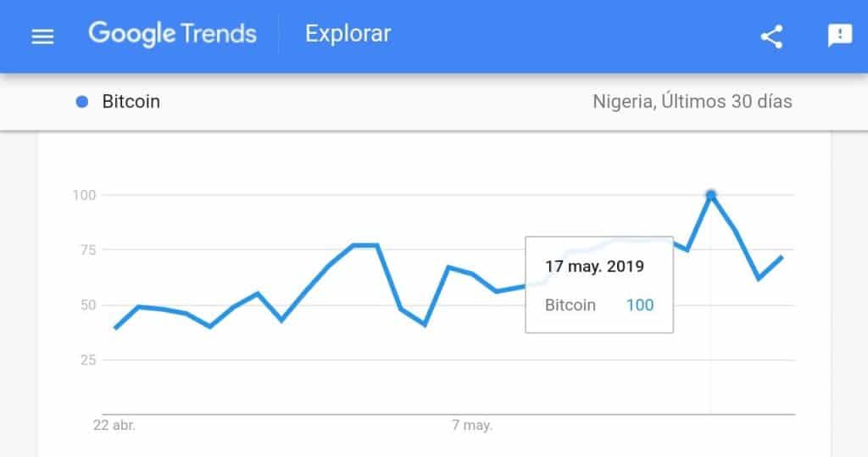This screenshot has height=457, width=868.
Task: Click the "22 abr." x-axis label
Action: (114, 426)
